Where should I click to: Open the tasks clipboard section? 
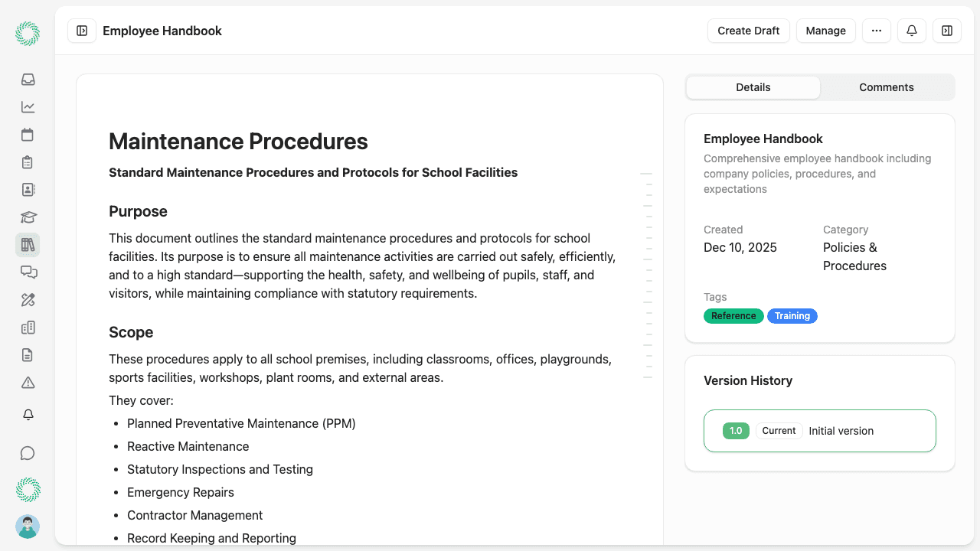(x=28, y=162)
